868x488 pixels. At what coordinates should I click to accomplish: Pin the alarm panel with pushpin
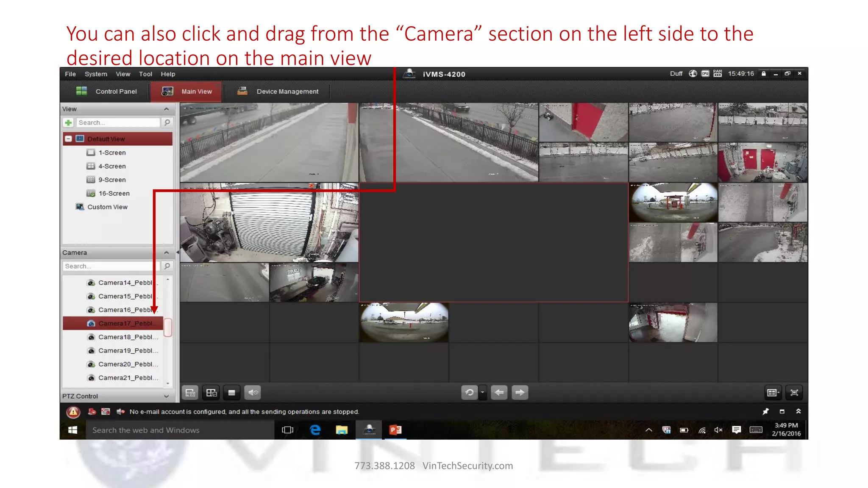(x=765, y=411)
